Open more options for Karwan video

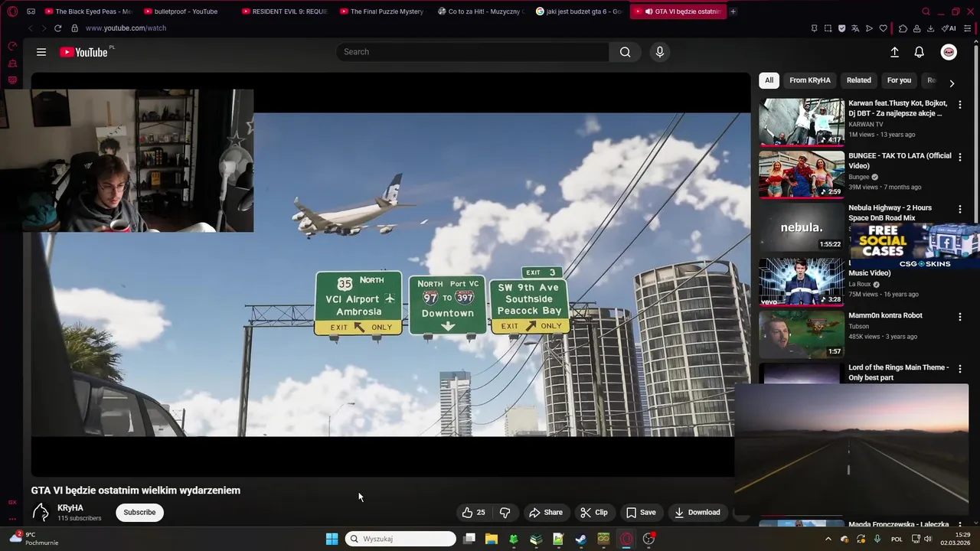pyautogui.click(x=960, y=104)
